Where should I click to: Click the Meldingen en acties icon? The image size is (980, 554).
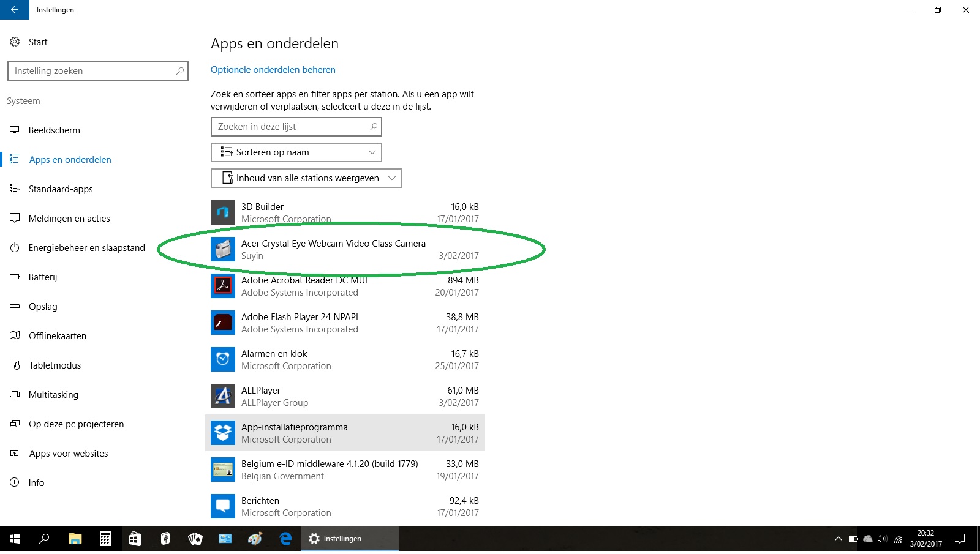[15, 218]
